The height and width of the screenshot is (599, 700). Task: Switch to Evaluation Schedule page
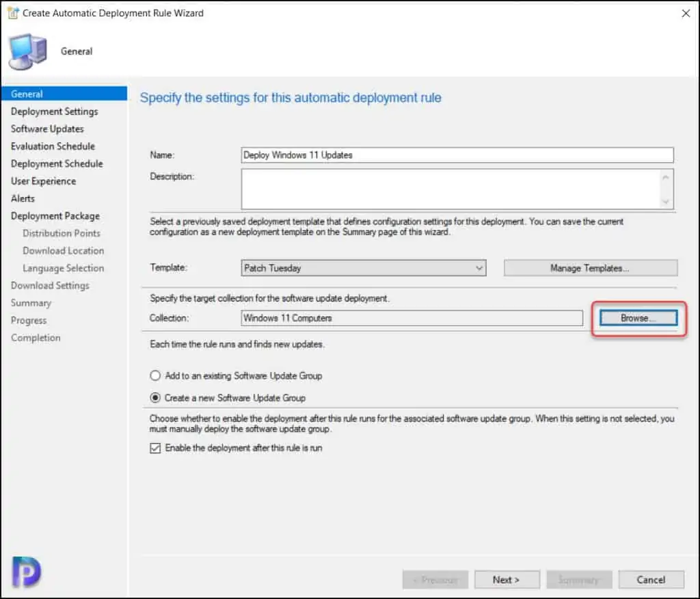[53, 146]
